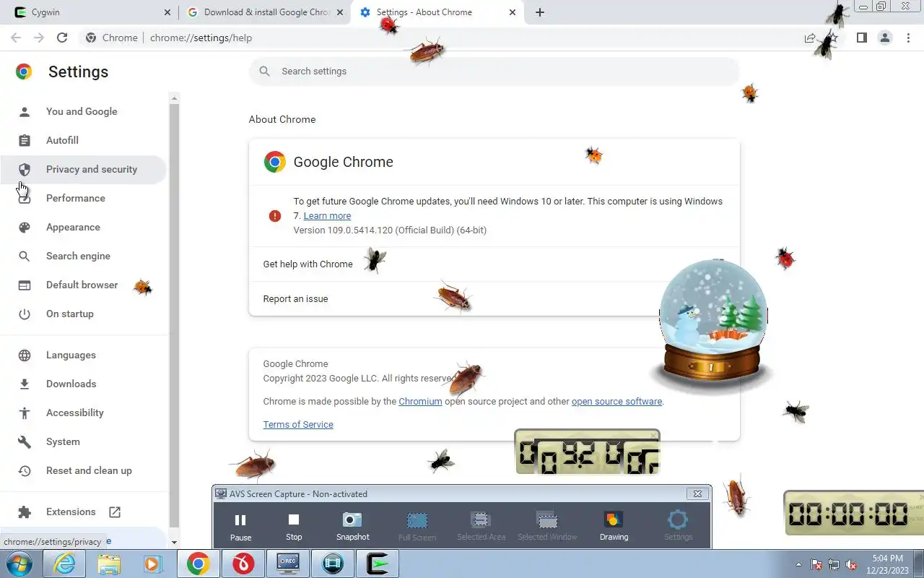Open Windows Media Player taskbar icon
924x578 pixels.
[x=153, y=564]
